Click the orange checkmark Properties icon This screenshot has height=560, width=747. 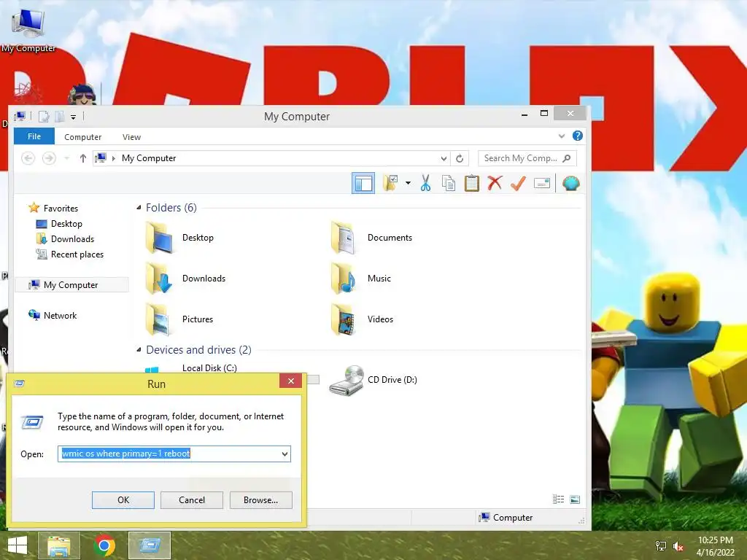[519, 183]
